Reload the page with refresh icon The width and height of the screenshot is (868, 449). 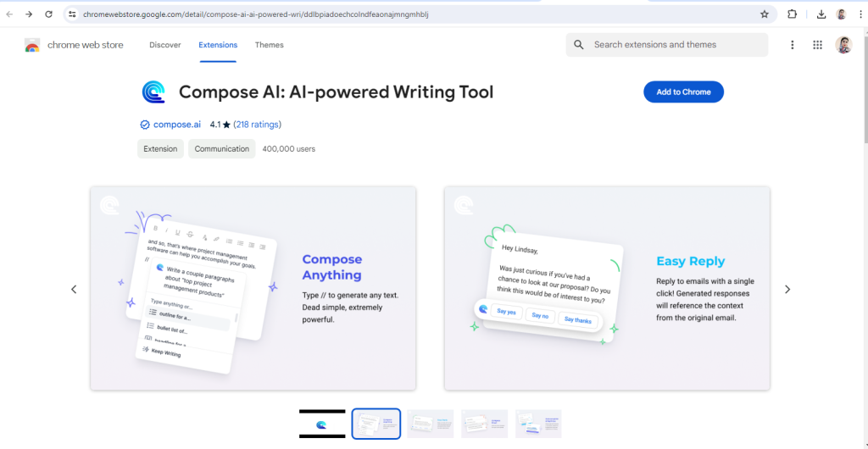pyautogui.click(x=48, y=14)
